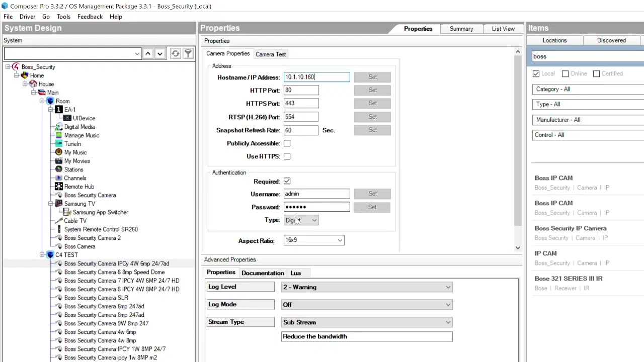Collapse the C4 TEST node in tree
The image size is (644, 362).
point(42,255)
